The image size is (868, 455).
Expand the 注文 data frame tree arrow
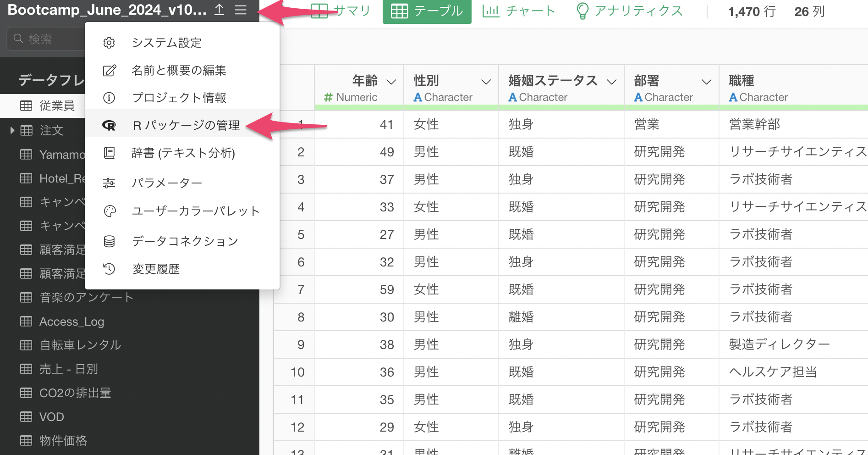(12, 130)
